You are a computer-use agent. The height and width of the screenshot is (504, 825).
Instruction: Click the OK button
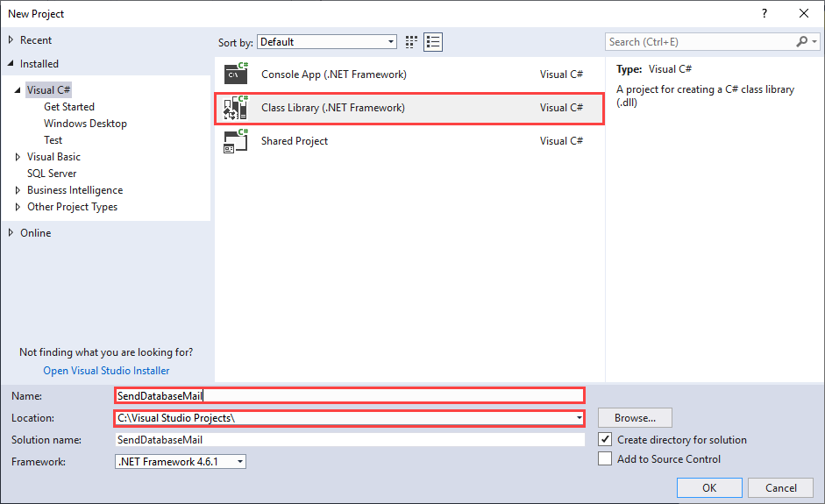709,488
